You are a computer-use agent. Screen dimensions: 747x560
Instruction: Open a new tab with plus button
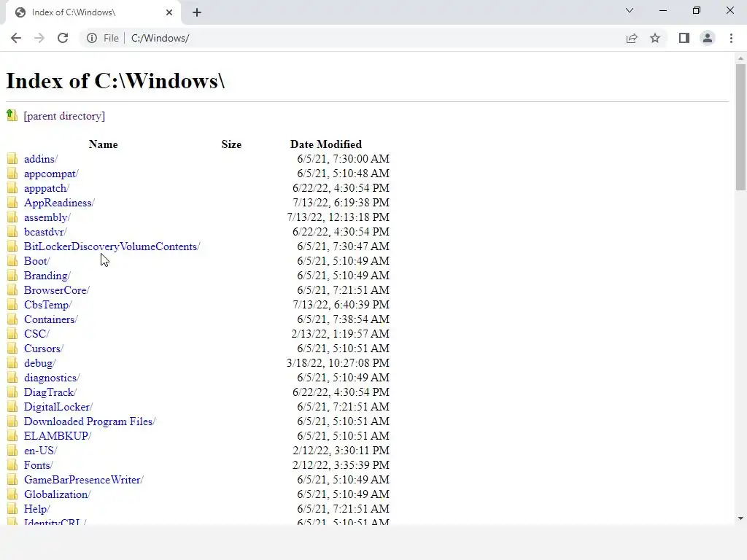197,12
